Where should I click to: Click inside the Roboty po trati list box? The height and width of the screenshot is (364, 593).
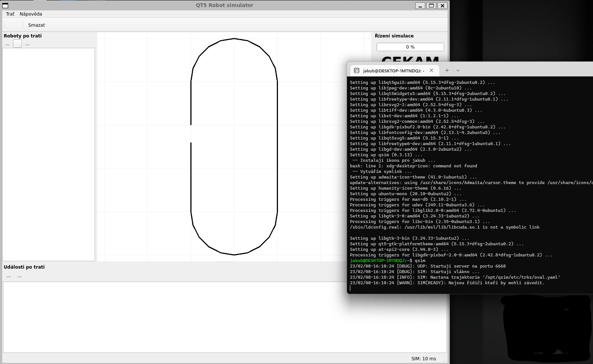(49, 154)
